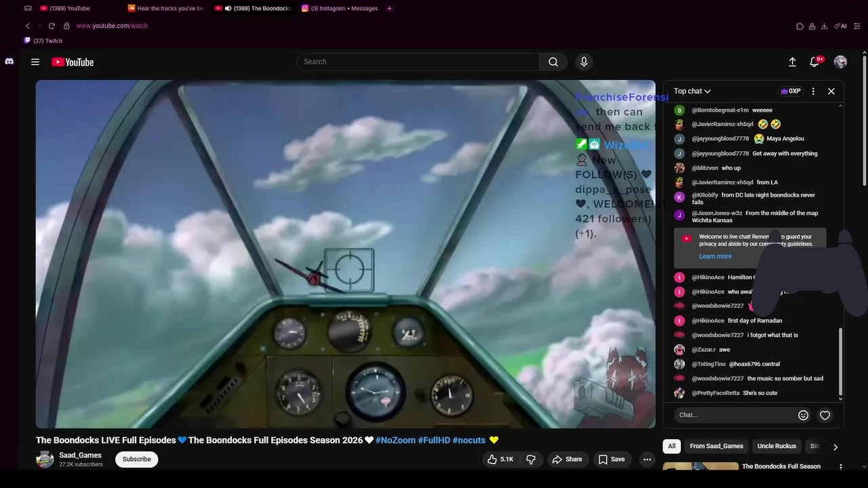The width and height of the screenshot is (868, 488).
Task: Like the video with 5.1K likes
Action: (x=500, y=459)
